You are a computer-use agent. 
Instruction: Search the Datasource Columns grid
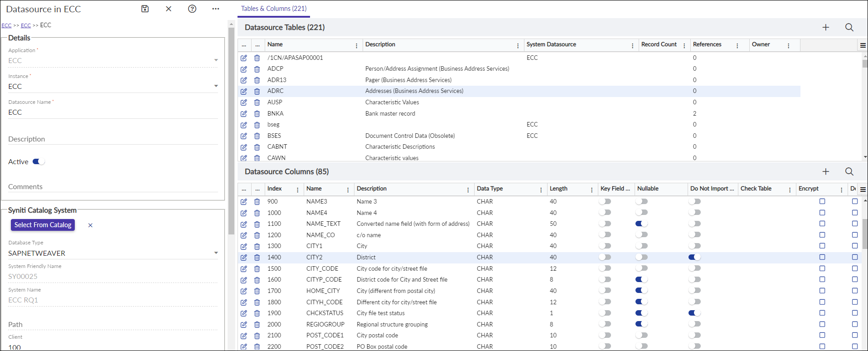pos(849,171)
